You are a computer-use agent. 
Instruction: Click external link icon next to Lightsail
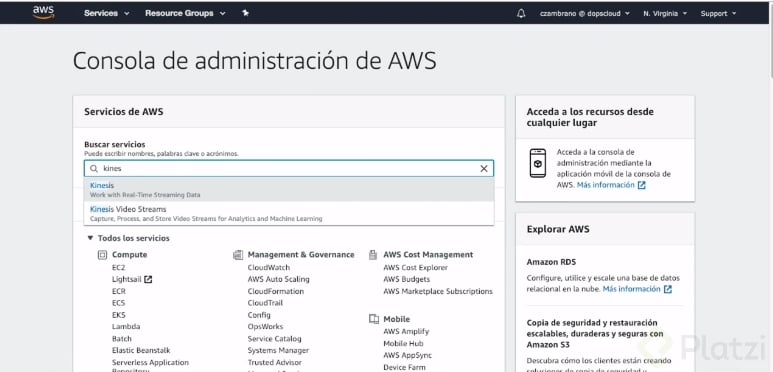click(148, 279)
